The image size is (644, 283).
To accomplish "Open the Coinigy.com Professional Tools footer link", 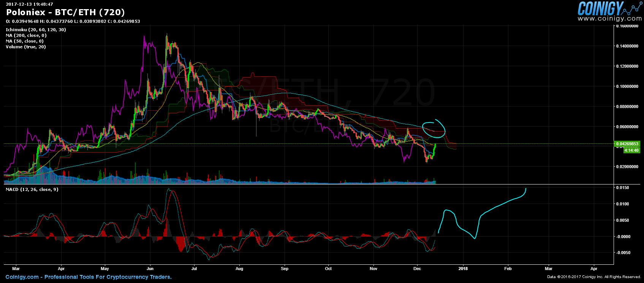I will (x=89, y=277).
